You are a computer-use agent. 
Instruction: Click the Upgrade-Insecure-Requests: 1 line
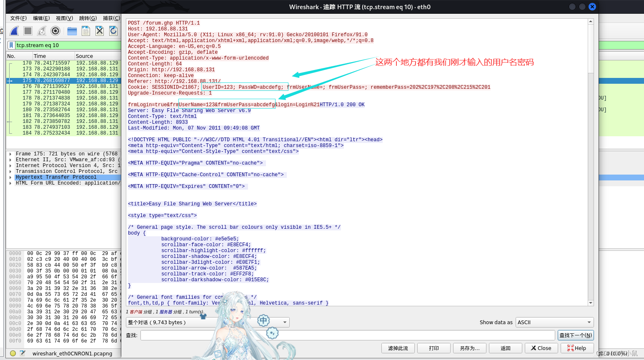coord(170,93)
